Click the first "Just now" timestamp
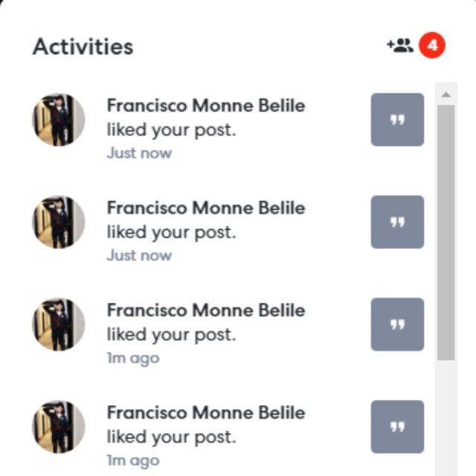Image resolution: width=476 pixels, height=476 pixels. 139,153
